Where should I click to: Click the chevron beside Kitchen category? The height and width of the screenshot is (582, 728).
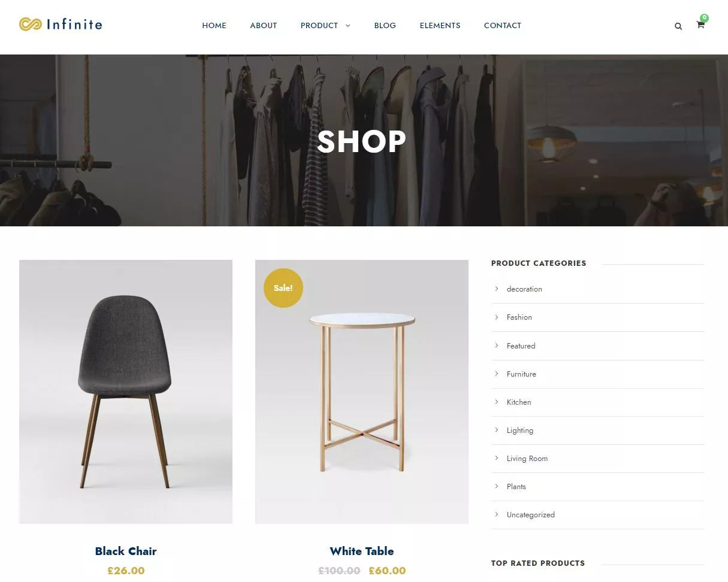click(x=497, y=402)
